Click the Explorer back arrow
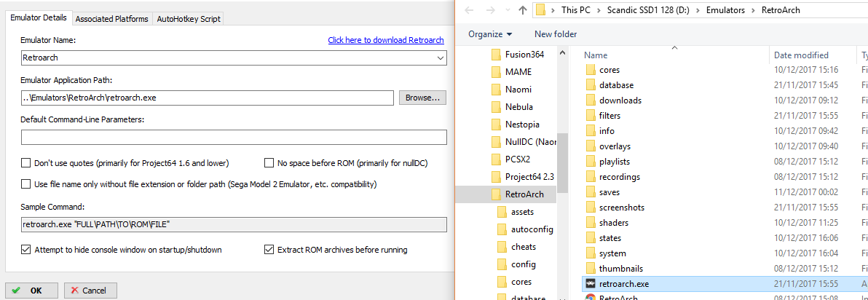This screenshot has width=868, height=300. coord(469,10)
